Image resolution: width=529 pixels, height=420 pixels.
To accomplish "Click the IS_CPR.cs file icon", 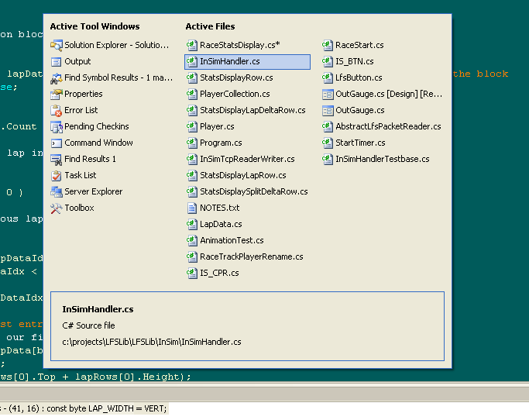I will (x=192, y=273).
